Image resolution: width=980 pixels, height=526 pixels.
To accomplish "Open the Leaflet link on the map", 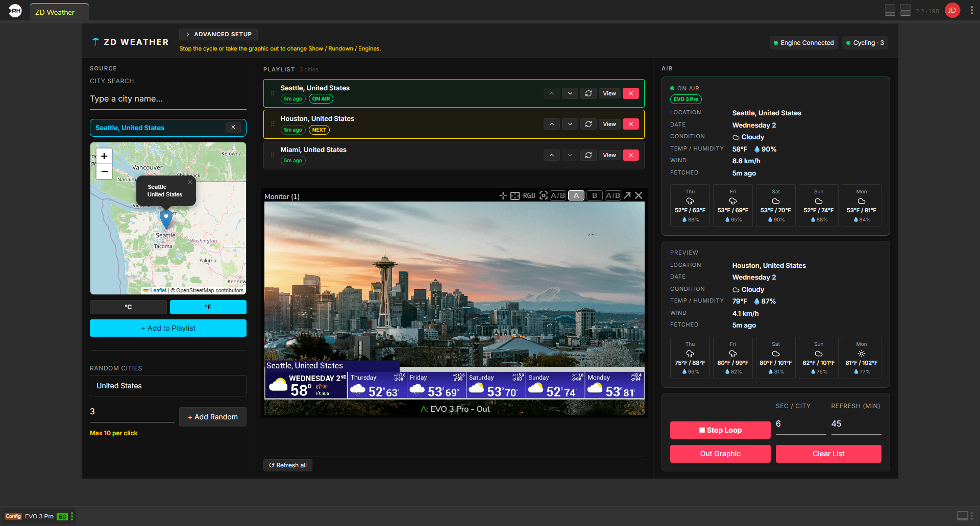I will click(158, 290).
